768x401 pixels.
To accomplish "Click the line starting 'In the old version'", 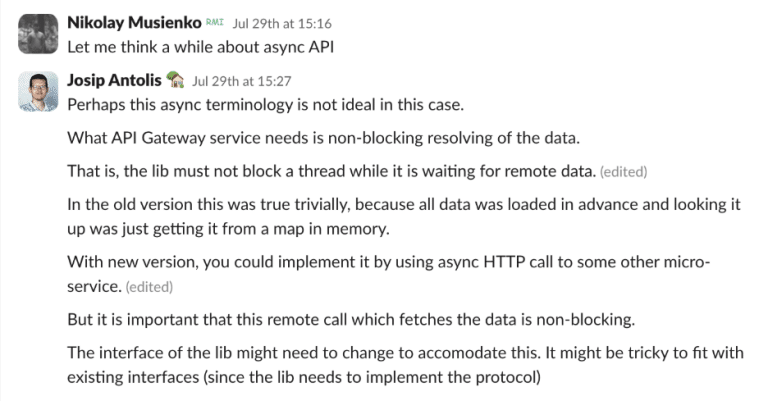I will [x=403, y=204].
